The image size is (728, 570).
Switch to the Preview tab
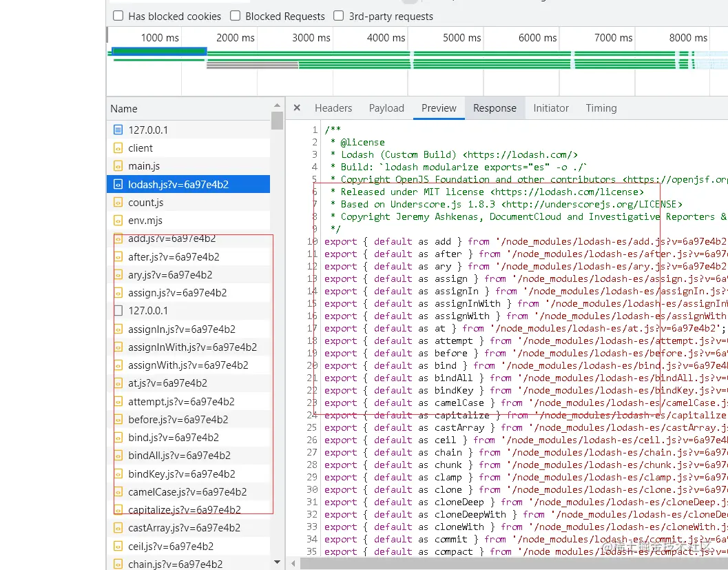[x=439, y=108]
